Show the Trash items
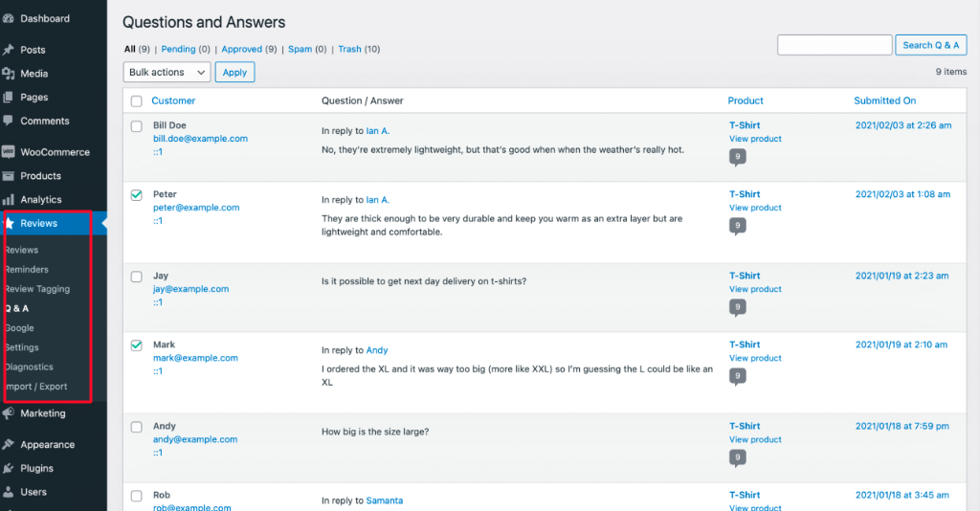Screen dimensions: 980x511 tap(350, 50)
